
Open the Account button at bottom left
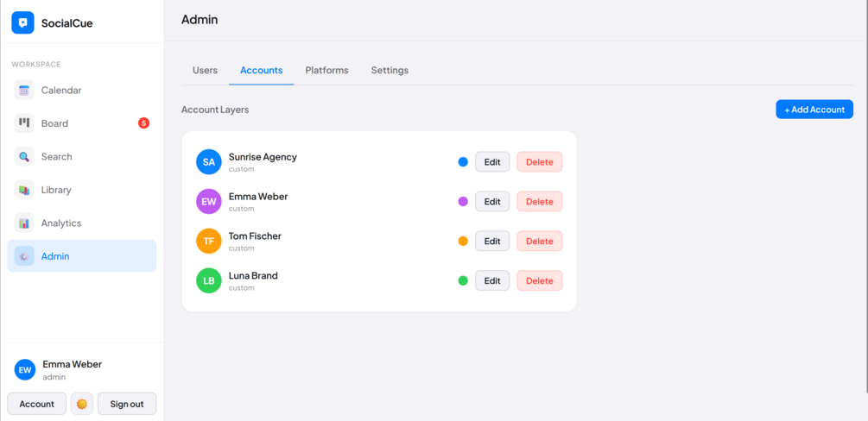pos(36,404)
